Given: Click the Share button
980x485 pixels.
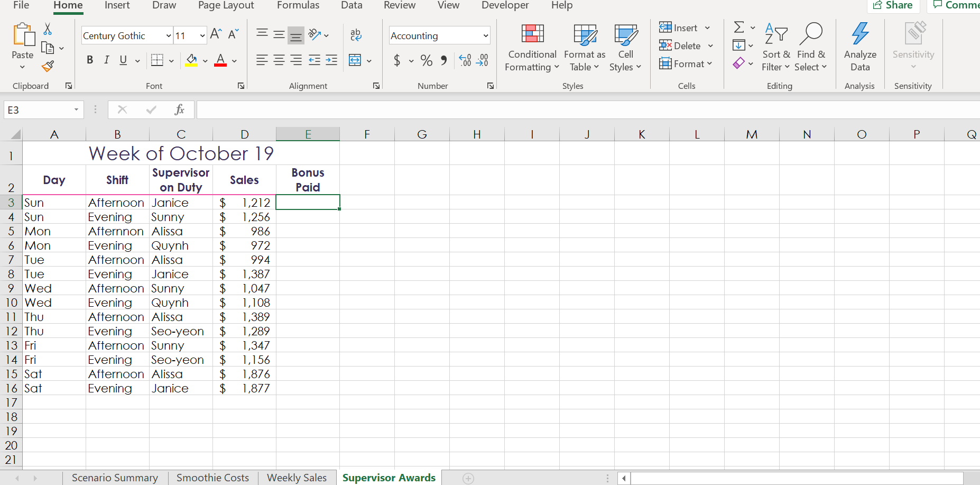Looking at the screenshot, I should [x=894, y=5].
